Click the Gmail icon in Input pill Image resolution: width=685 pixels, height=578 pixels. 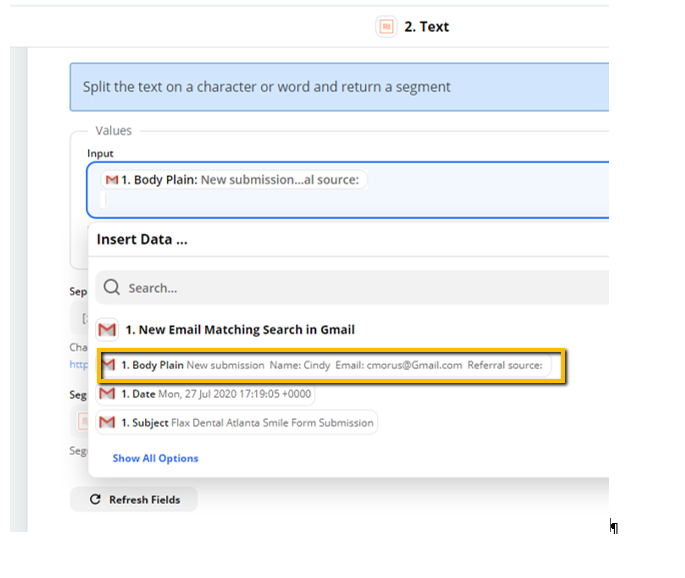[x=112, y=180]
